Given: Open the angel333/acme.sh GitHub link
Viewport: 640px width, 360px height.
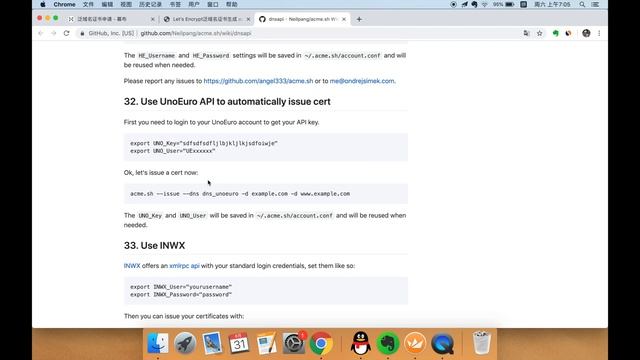Looking at the screenshot, I should pyautogui.click(x=258, y=81).
